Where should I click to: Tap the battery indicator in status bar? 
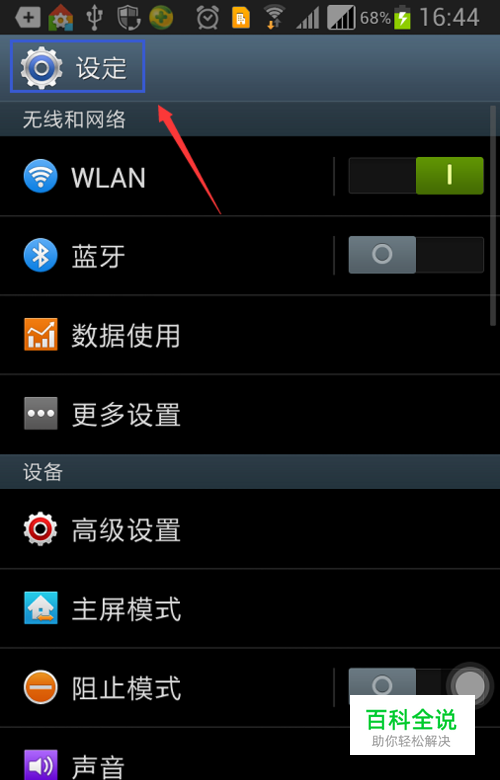[x=402, y=18]
